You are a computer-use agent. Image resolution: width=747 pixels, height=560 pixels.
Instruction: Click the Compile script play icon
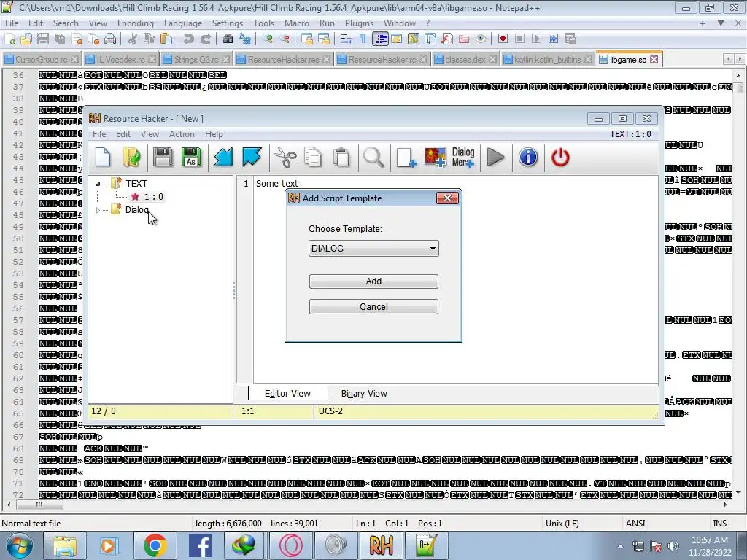[x=495, y=157]
